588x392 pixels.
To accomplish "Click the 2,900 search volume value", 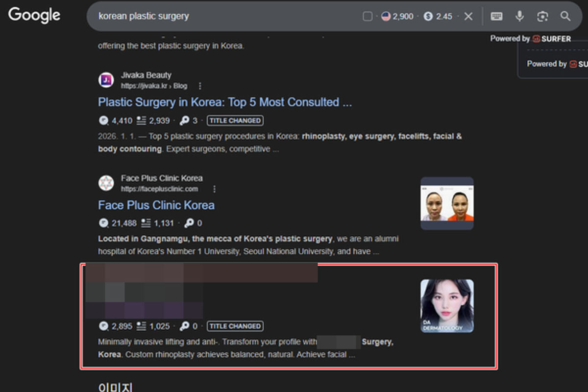I will point(403,17).
